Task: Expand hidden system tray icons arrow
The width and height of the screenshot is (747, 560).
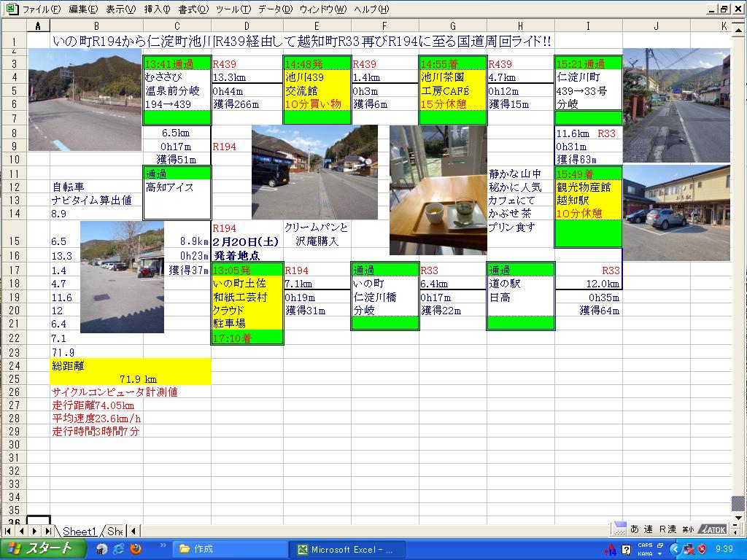Action: [675, 549]
